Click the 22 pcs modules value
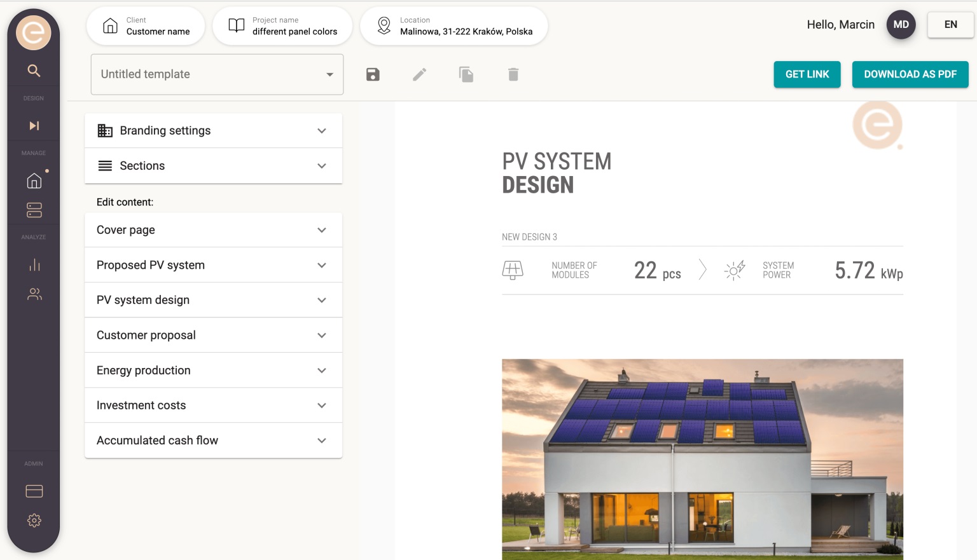 coord(657,271)
